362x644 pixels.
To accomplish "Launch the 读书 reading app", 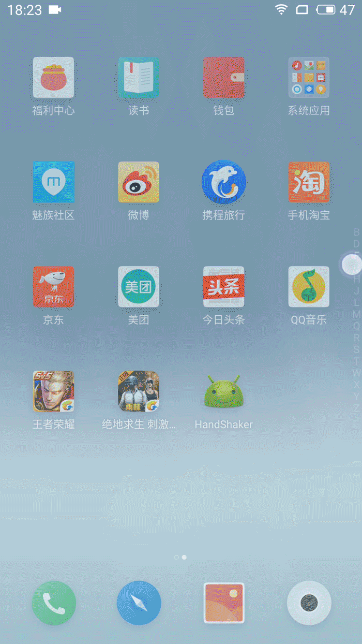I will pyautogui.click(x=139, y=78).
